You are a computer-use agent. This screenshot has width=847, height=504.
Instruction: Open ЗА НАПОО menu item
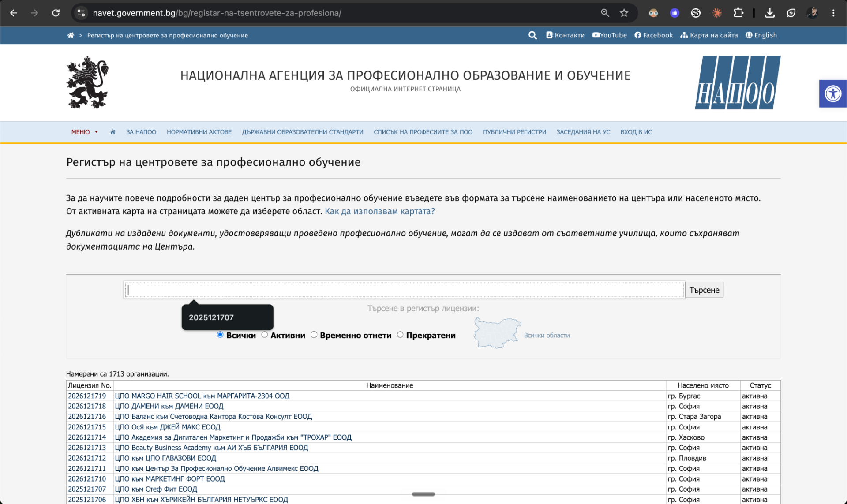(x=141, y=132)
